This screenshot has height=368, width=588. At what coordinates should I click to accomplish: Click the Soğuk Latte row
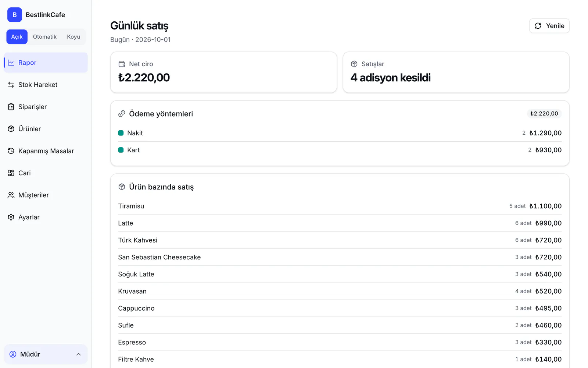pos(340,274)
